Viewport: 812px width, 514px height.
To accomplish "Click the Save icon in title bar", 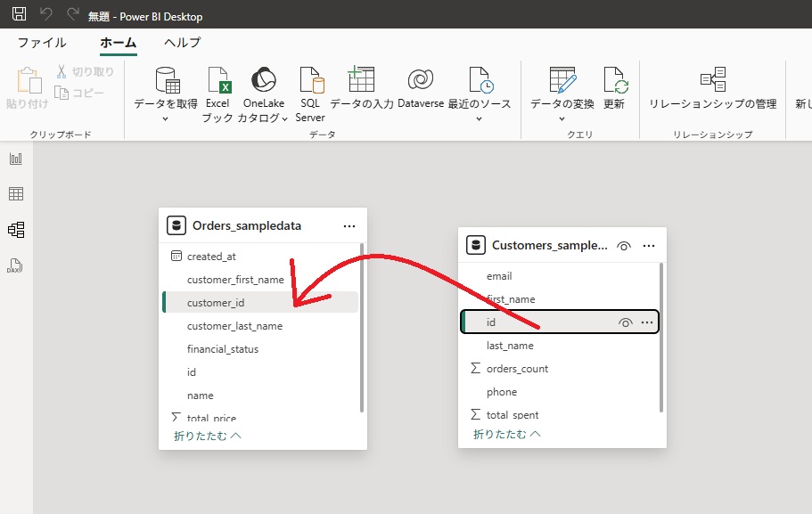I will [x=19, y=14].
